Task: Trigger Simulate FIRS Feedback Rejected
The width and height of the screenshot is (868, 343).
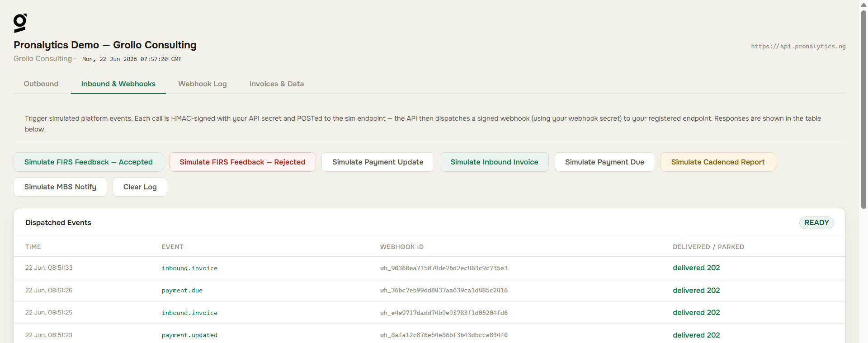Action: (x=242, y=162)
